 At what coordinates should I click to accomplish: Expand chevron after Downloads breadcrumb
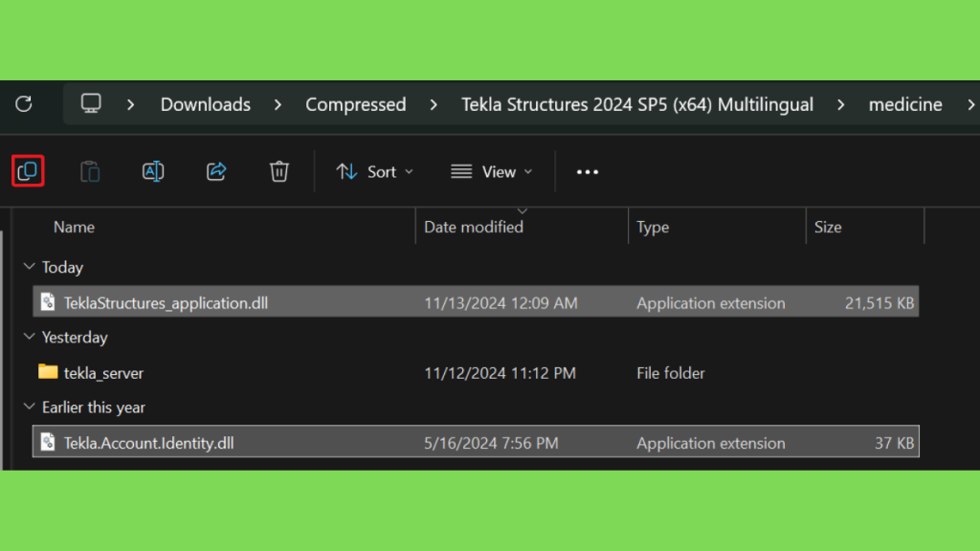coord(278,104)
